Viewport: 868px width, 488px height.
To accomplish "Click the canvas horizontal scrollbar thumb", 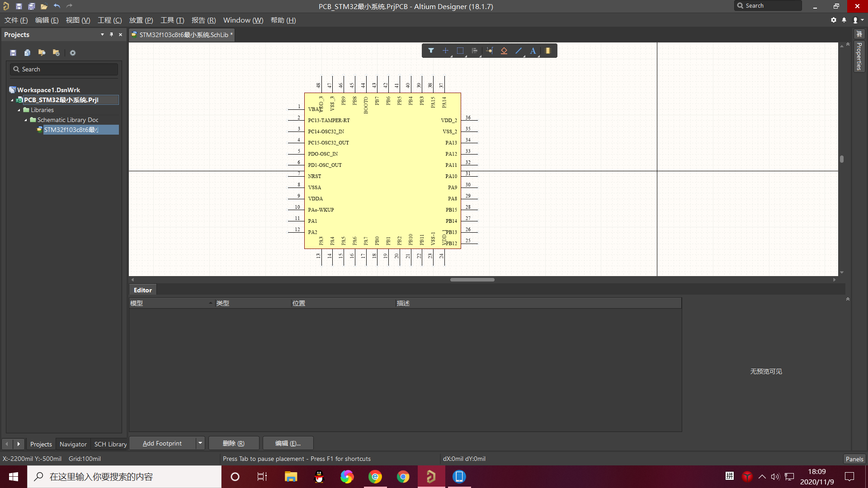I will (472, 280).
